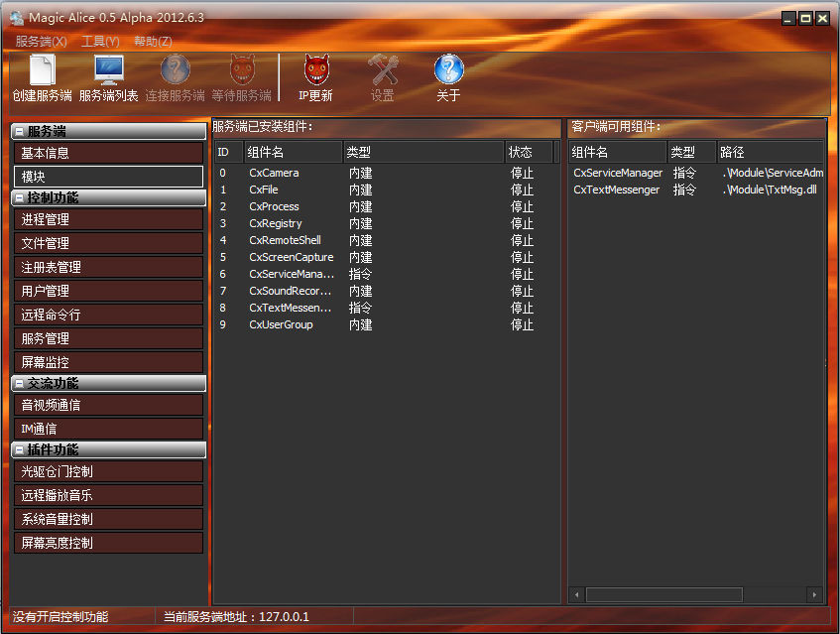
Task: Open the 服务端列表 monitor icon
Action: pos(109,70)
